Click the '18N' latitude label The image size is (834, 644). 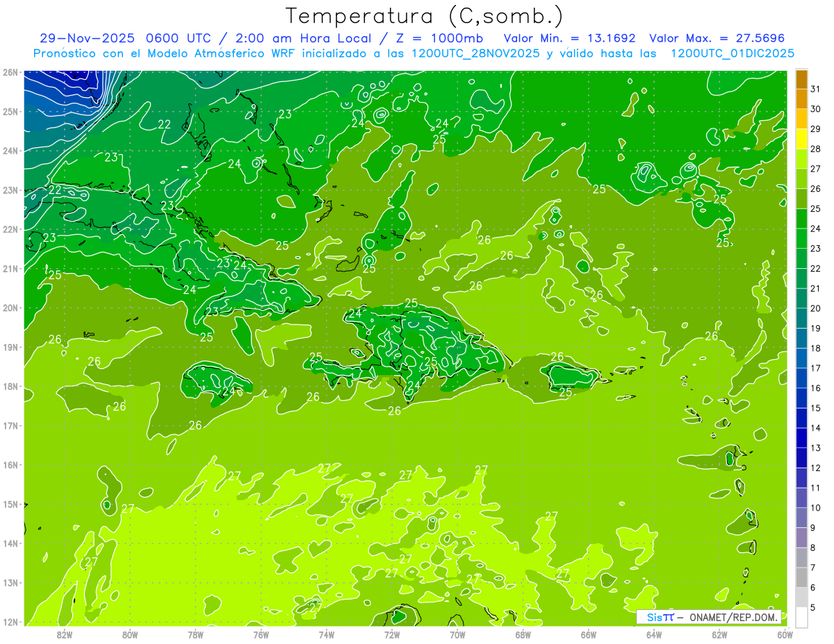tap(10, 386)
